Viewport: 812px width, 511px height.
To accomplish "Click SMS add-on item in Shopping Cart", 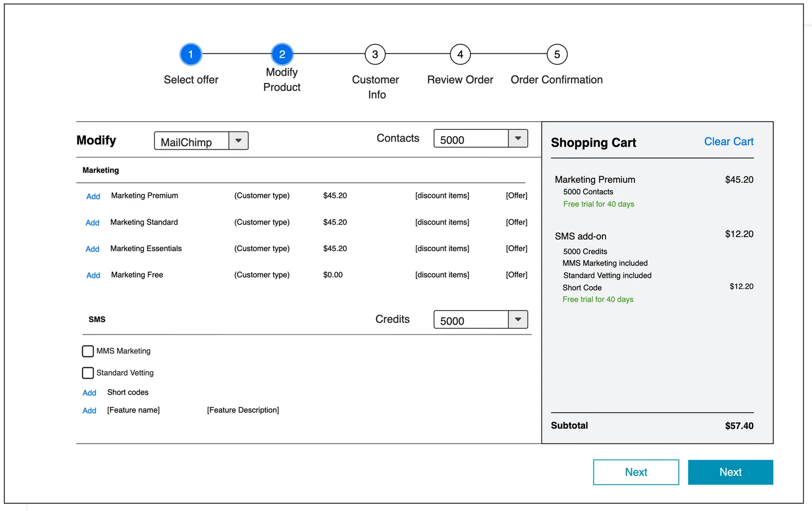I will tap(581, 236).
